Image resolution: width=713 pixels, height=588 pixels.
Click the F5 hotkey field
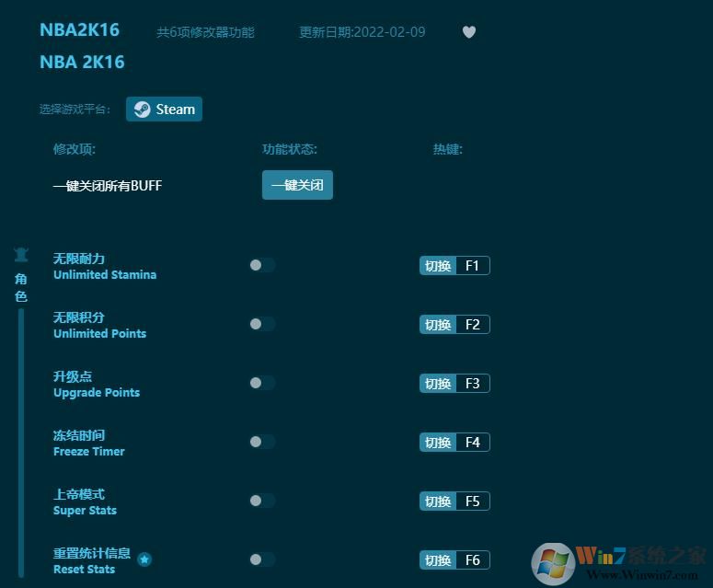point(473,502)
